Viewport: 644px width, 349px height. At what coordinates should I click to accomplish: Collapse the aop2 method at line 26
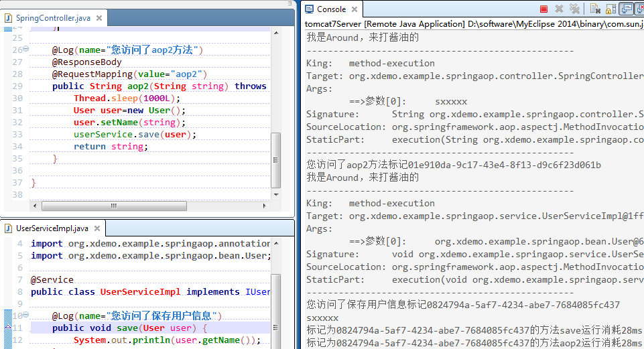(x=26, y=49)
